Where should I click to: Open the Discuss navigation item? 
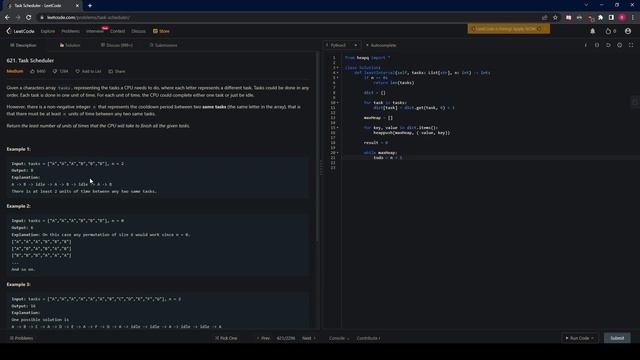(x=138, y=31)
